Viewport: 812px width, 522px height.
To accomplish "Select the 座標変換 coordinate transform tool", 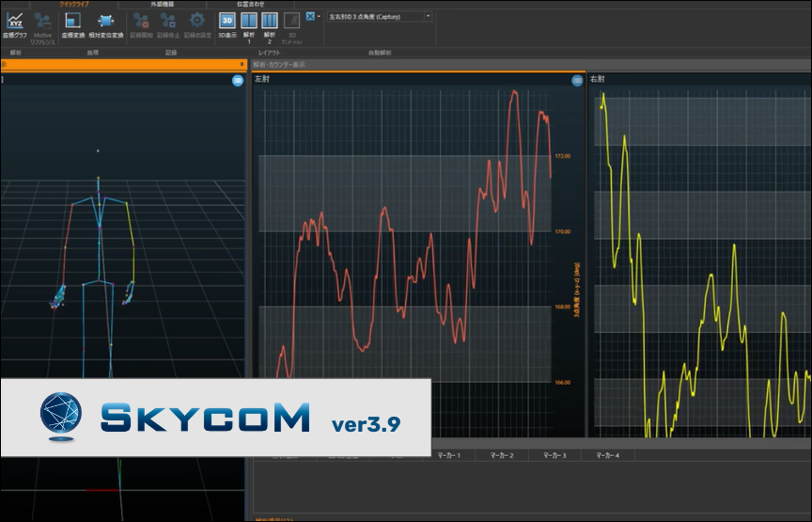I will pyautogui.click(x=73, y=24).
